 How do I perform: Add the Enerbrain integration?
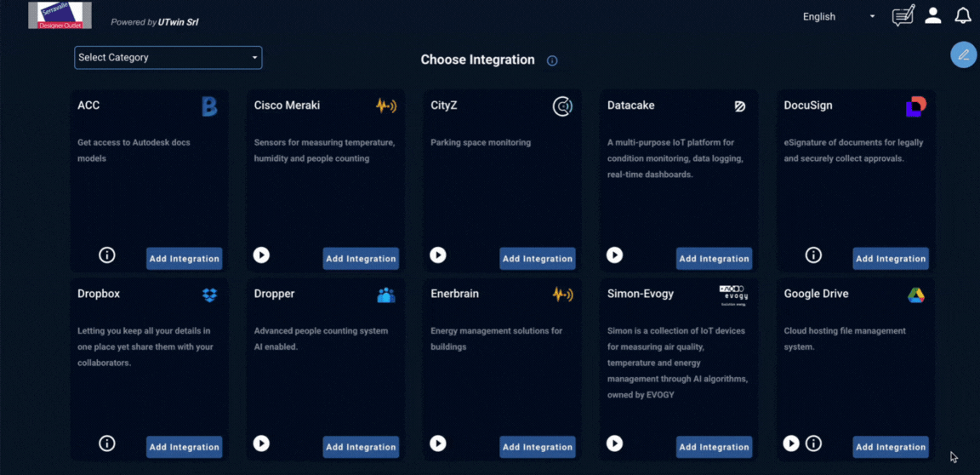(537, 447)
